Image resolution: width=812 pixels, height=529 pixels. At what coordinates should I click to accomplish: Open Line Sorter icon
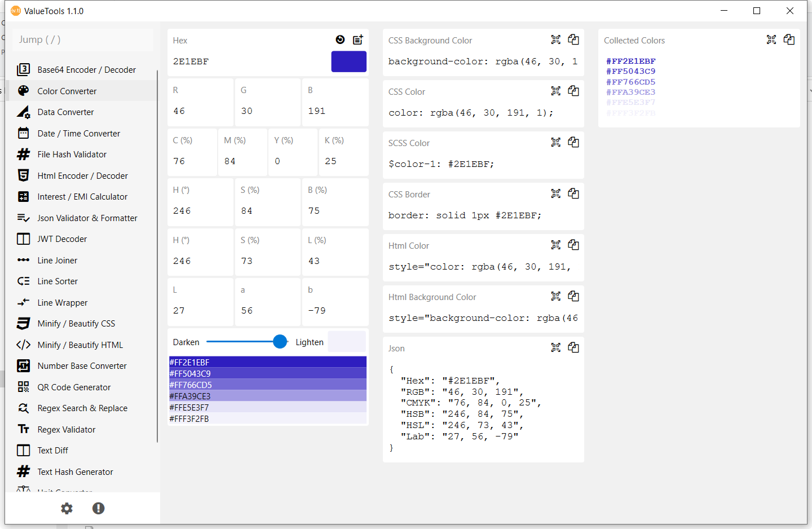coord(23,281)
